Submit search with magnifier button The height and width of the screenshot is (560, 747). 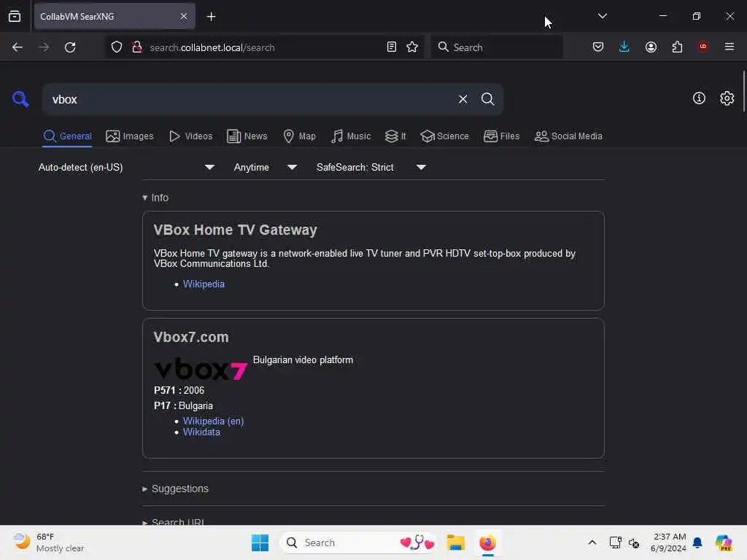487,99
